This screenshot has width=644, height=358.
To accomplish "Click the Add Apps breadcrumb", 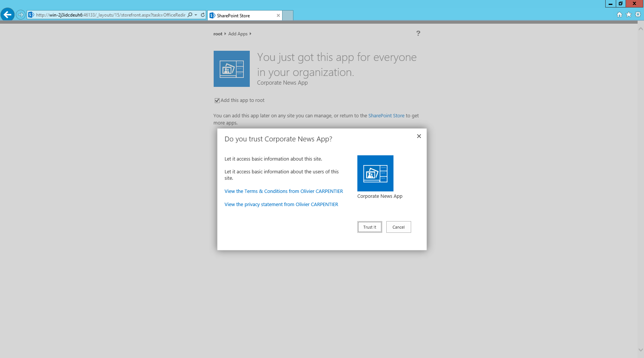I will (238, 34).
